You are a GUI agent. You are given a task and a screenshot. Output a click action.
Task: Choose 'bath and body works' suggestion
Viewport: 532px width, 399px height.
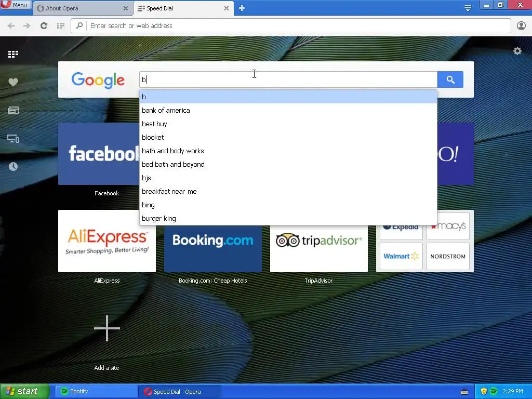(x=288, y=151)
